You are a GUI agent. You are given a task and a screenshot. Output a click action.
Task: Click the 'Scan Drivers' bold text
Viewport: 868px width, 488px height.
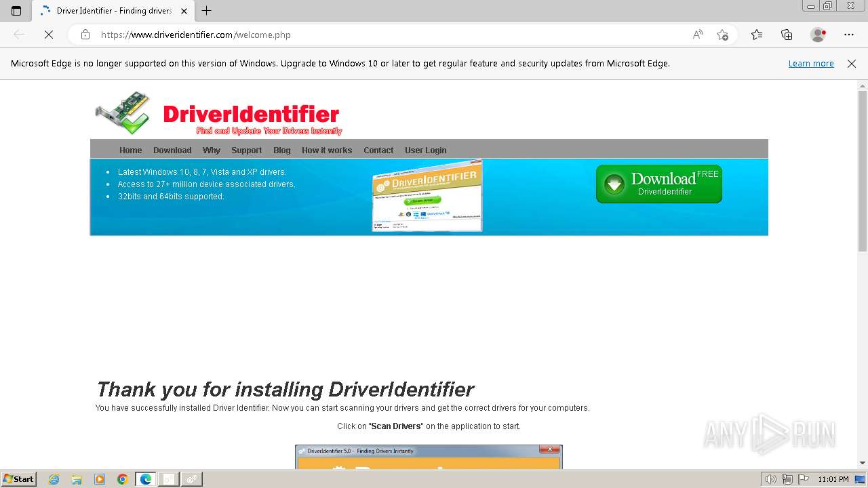396,426
